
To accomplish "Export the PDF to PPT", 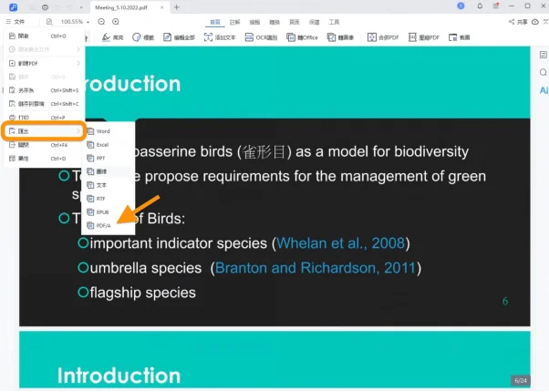I will pos(108,159).
